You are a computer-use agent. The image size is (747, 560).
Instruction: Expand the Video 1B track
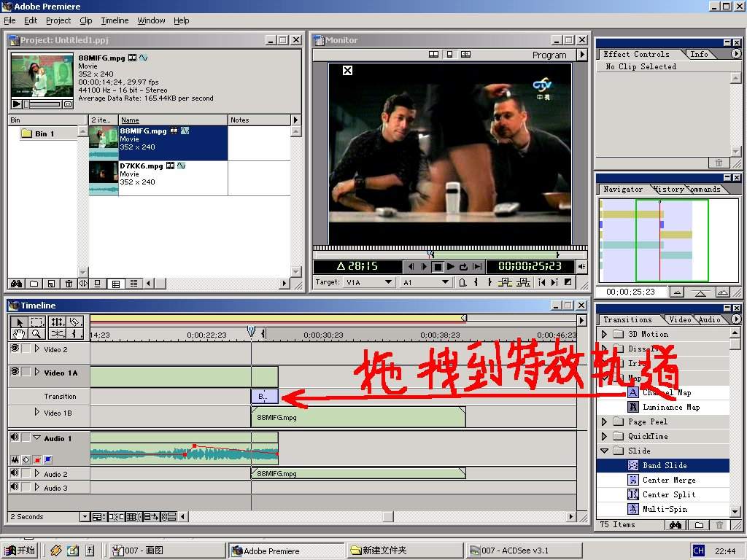pyautogui.click(x=37, y=412)
